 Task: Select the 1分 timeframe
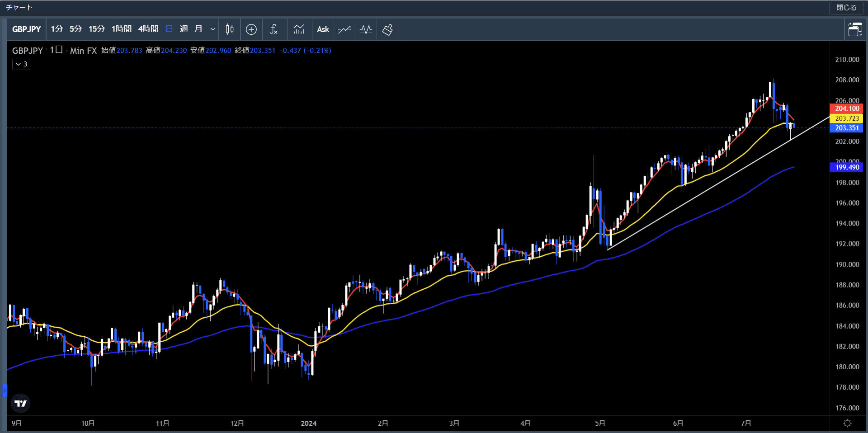pos(57,29)
